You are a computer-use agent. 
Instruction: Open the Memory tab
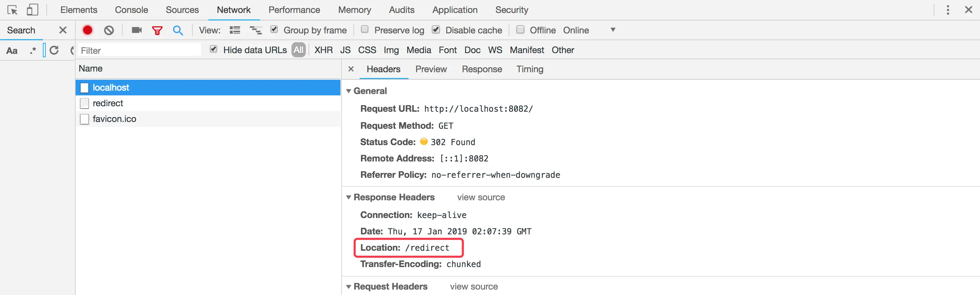pyautogui.click(x=354, y=10)
